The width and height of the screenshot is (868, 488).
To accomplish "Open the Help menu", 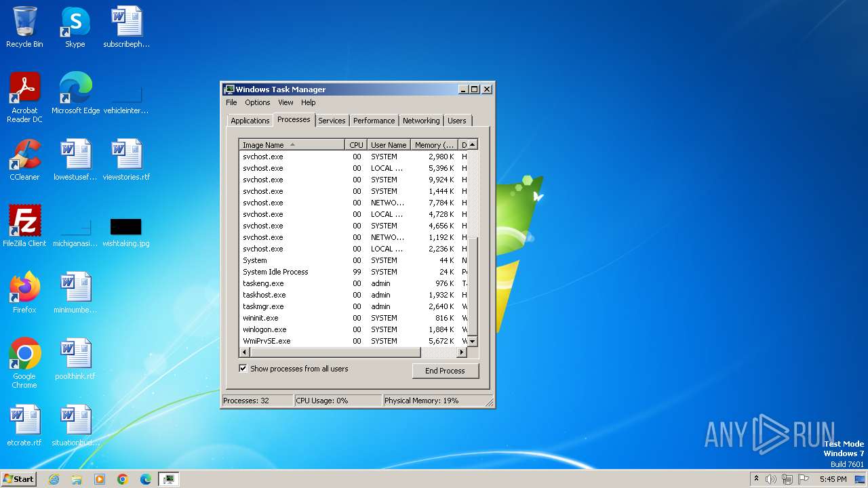I will (309, 102).
